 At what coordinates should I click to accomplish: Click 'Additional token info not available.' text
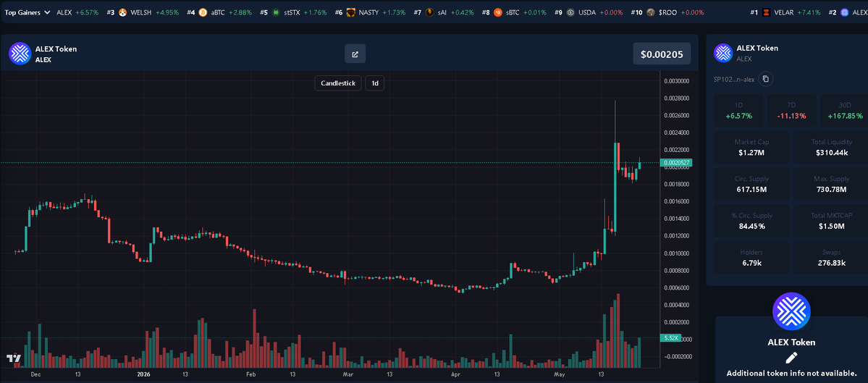[791, 374]
